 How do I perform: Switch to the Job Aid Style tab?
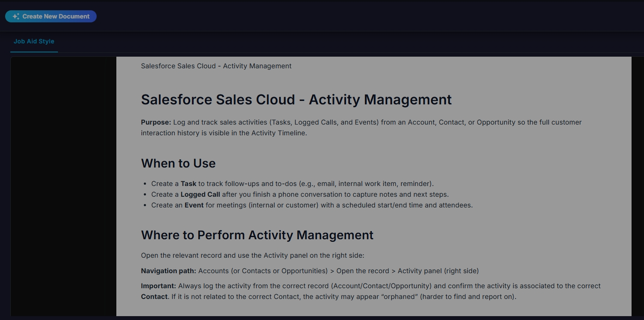point(34,41)
